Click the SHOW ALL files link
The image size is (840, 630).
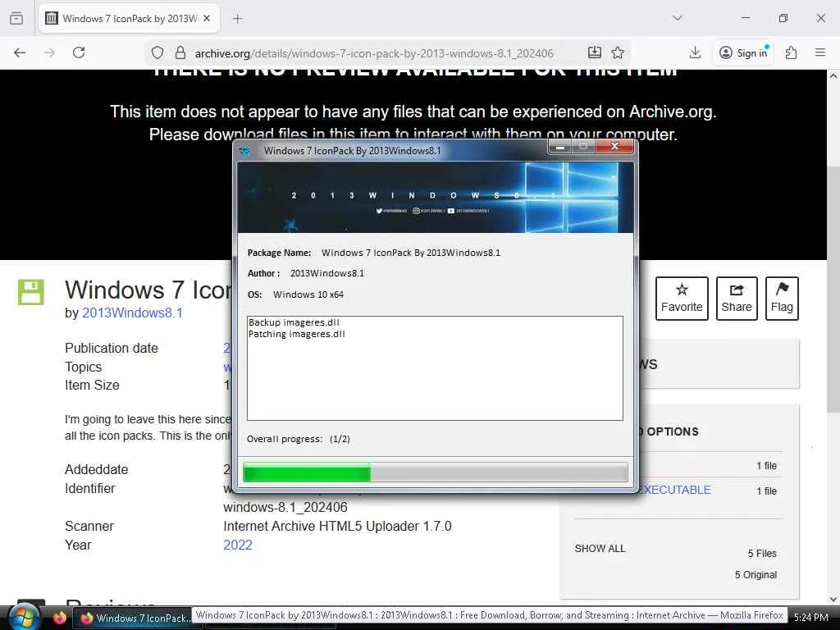[600, 549]
